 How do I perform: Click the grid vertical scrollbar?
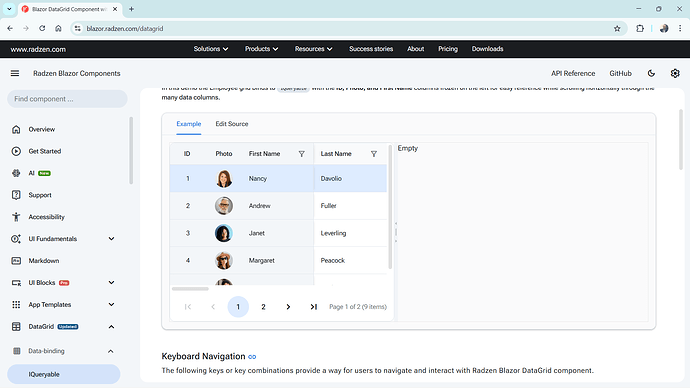(x=390, y=207)
